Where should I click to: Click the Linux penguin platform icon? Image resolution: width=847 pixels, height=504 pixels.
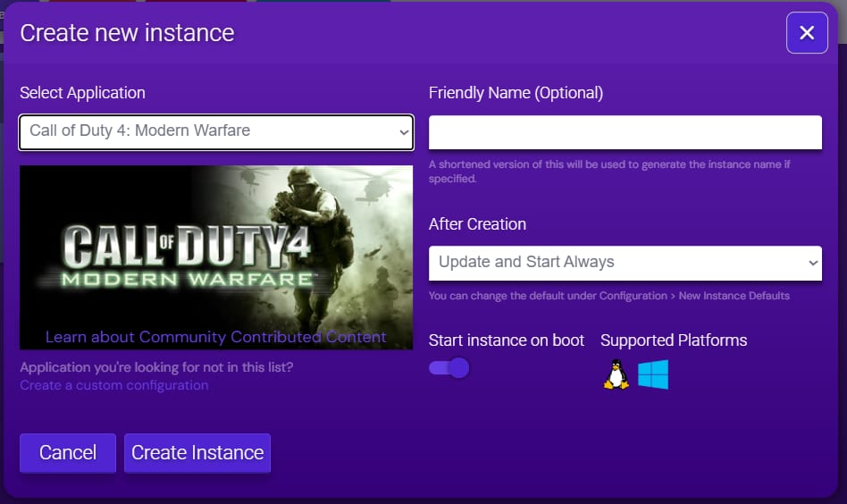click(x=616, y=374)
